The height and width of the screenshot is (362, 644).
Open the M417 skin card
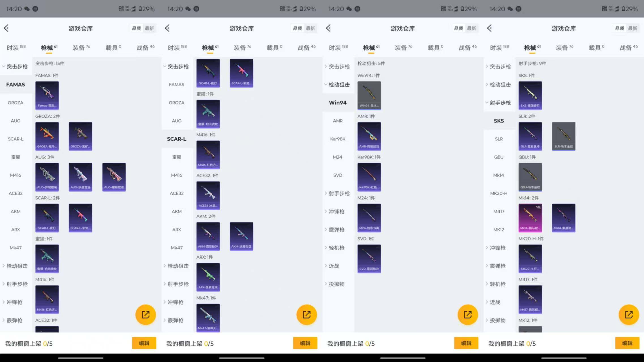click(530, 299)
